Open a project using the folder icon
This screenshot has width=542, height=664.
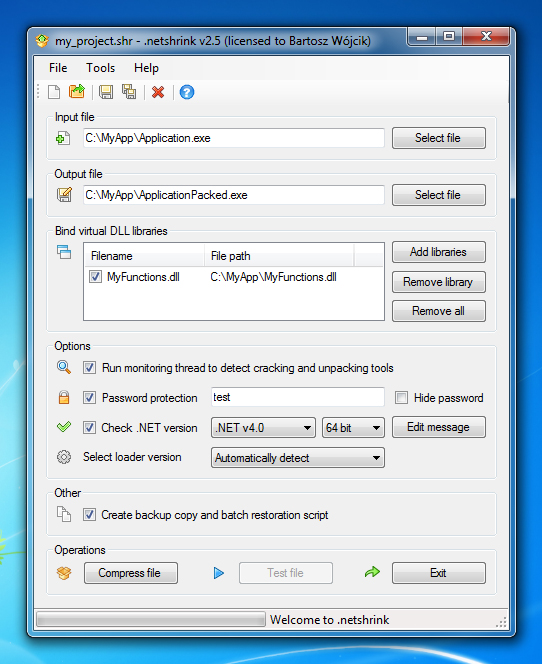coord(77,91)
